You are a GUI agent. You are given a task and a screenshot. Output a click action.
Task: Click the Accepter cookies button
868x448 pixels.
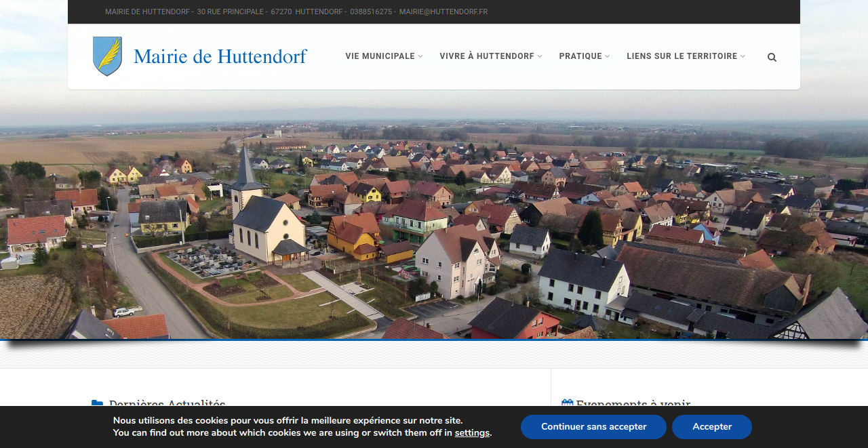712,427
